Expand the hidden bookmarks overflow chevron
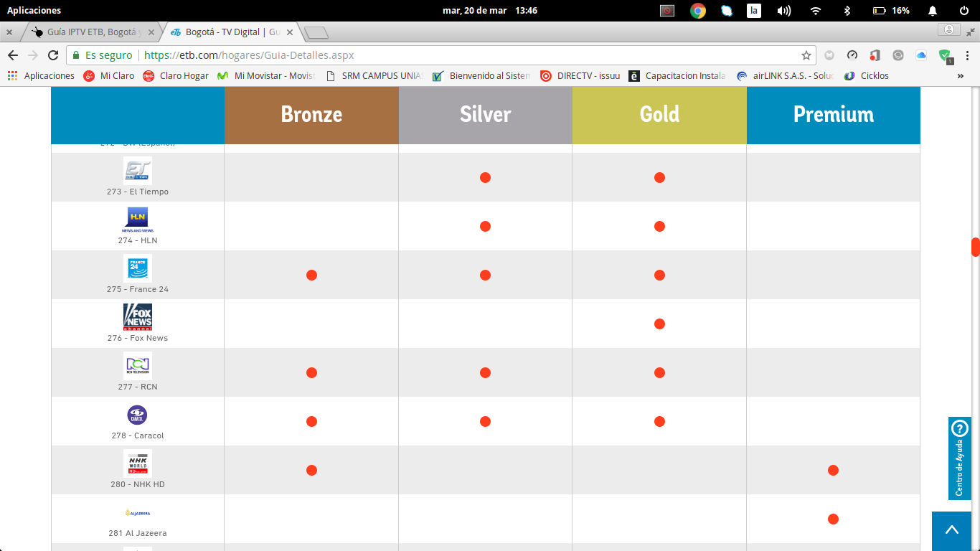 coord(961,75)
